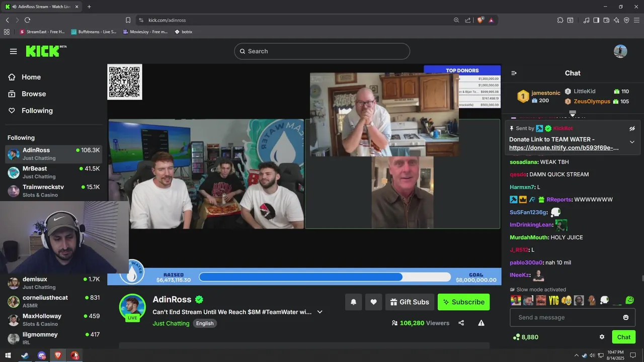Click the zoom magnifier in address bar
Viewport: 644px width, 362px height.
(x=456, y=20)
